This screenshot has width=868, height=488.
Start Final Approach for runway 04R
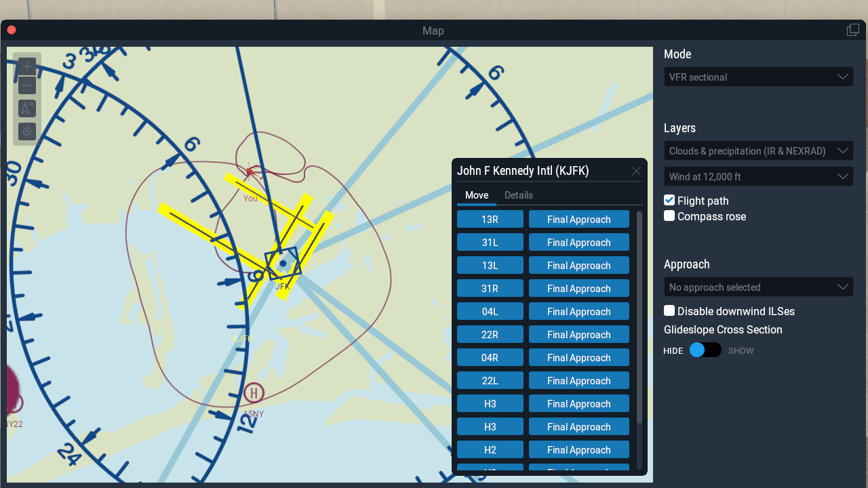tap(579, 358)
